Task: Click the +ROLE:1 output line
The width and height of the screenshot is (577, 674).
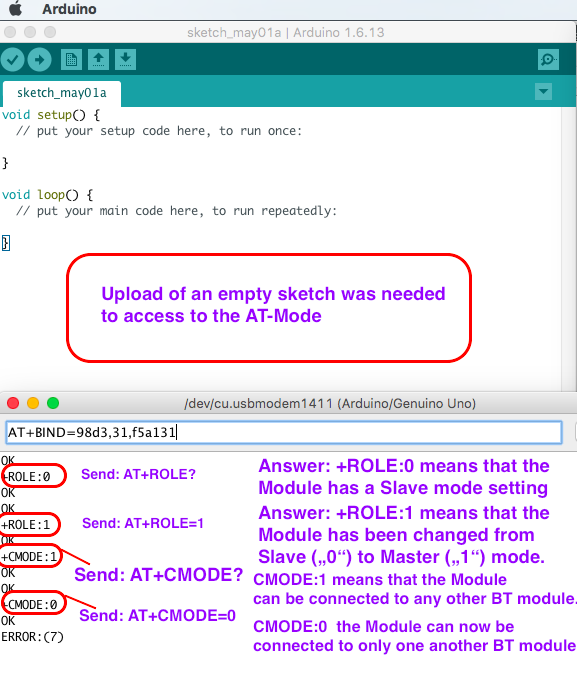Action: [x=26, y=524]
